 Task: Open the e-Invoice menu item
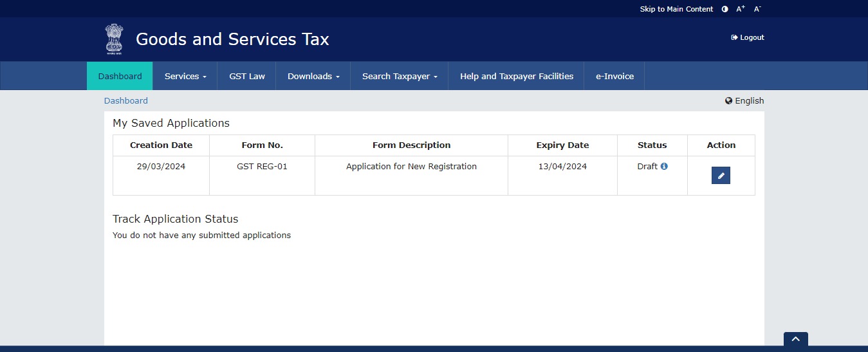614,76
